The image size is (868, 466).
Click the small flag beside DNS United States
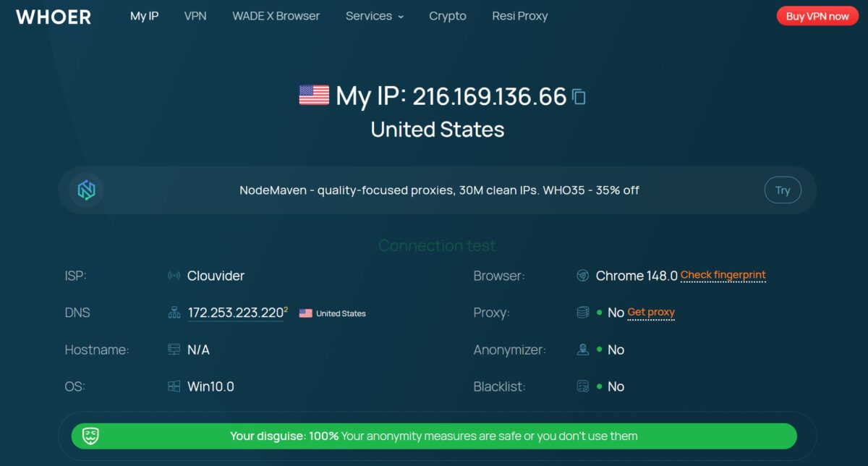305,313
